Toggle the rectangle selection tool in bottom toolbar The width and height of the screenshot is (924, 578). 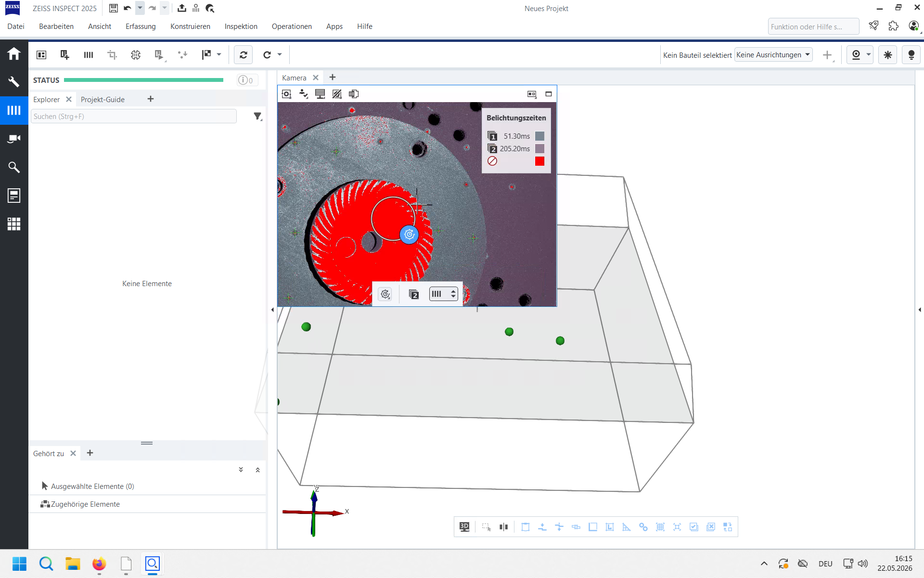(x=487, y=527)
